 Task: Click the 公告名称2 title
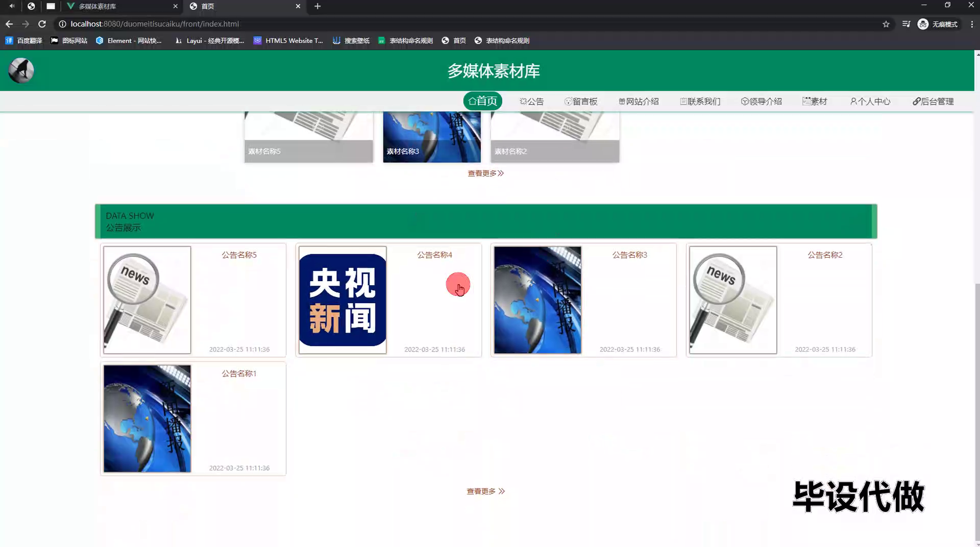click(825, 255)
